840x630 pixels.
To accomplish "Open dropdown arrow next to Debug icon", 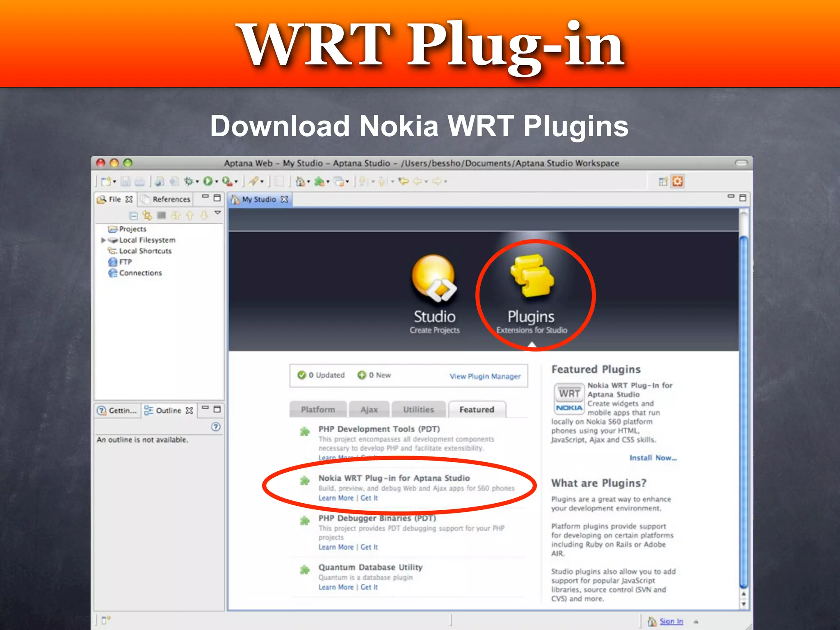I will [197, 182].
